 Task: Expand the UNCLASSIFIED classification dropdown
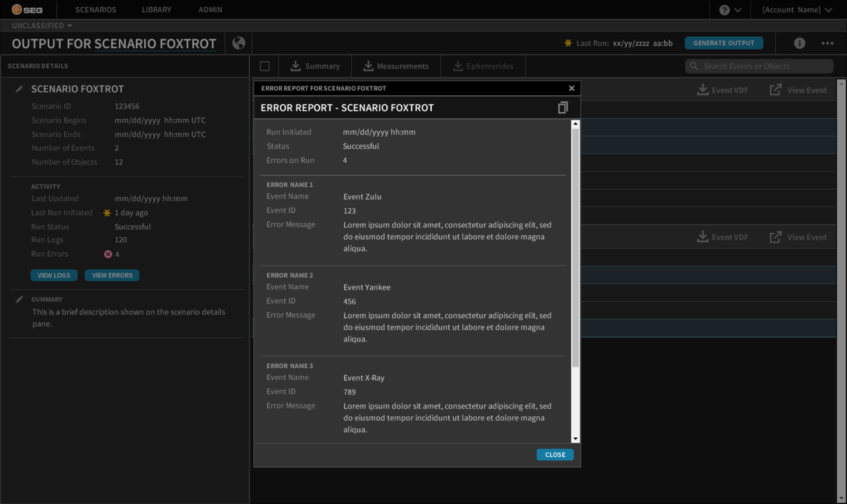pos(41,26)
